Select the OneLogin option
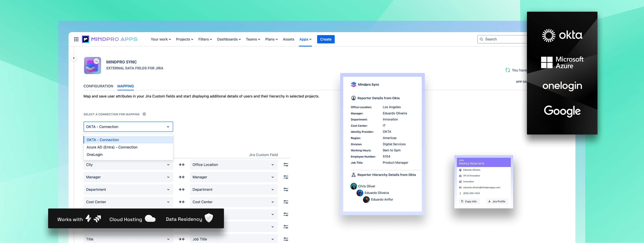 [128, 155]
